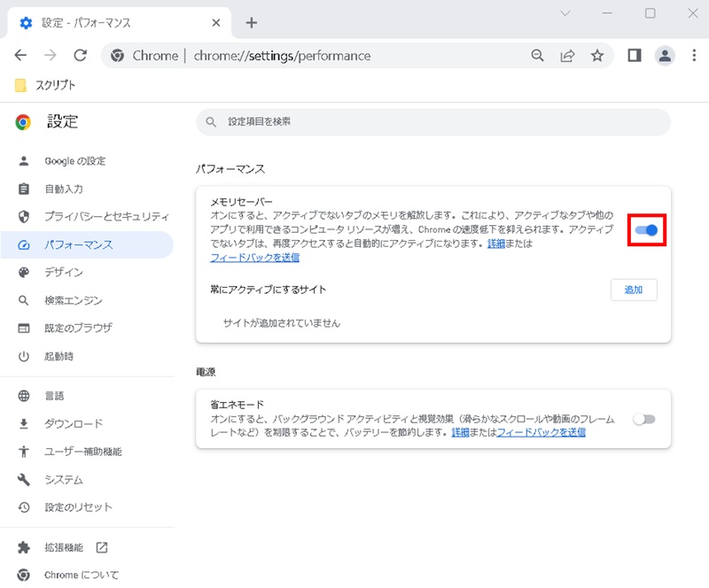Bookmark this page with the star icon

pos(597,55)
